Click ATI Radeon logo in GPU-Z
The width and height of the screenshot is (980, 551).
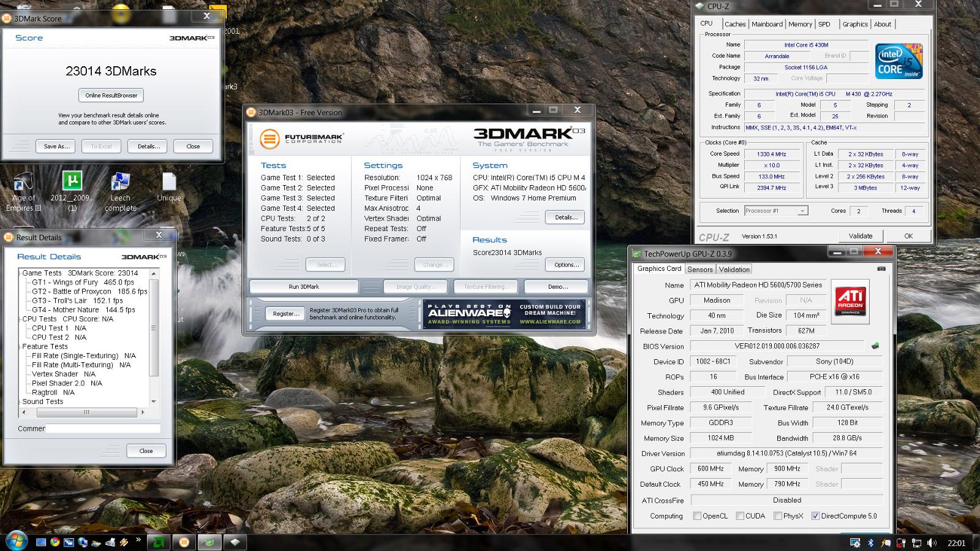851,300
